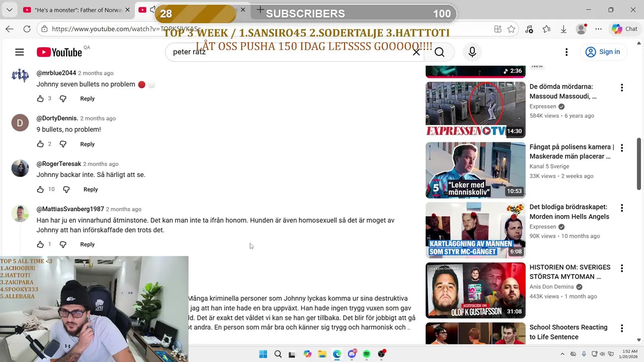Open Copilot Chat button
Image resolution: width=644 pixels, height=362 pixels.
point(624,29)
